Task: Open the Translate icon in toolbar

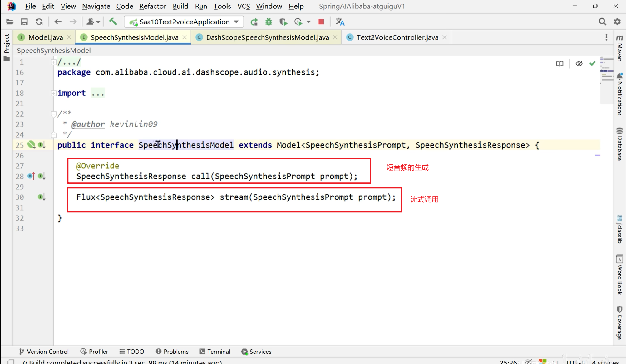Action: click(x=340, y=22)
